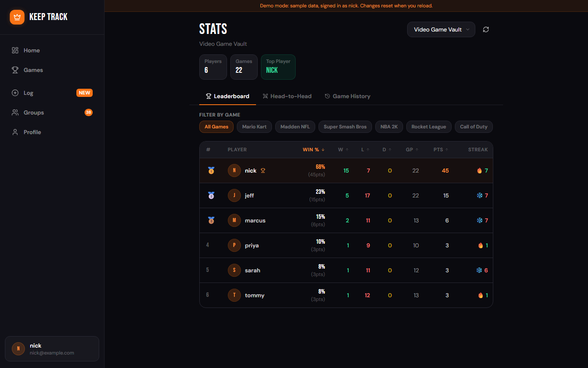The image size is (588, 368).
Task: Go to Home in the sidebar
Action: pos(52,50)
